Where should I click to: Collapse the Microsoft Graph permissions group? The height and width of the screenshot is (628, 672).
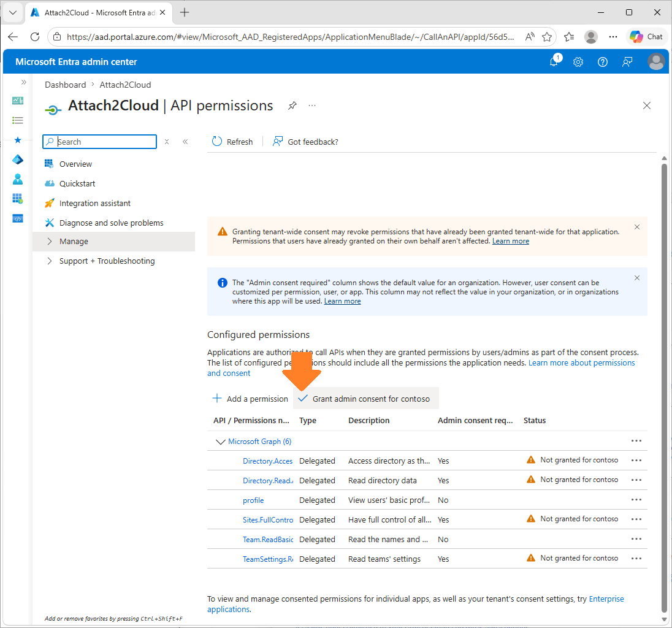click(x=221, y=441)
